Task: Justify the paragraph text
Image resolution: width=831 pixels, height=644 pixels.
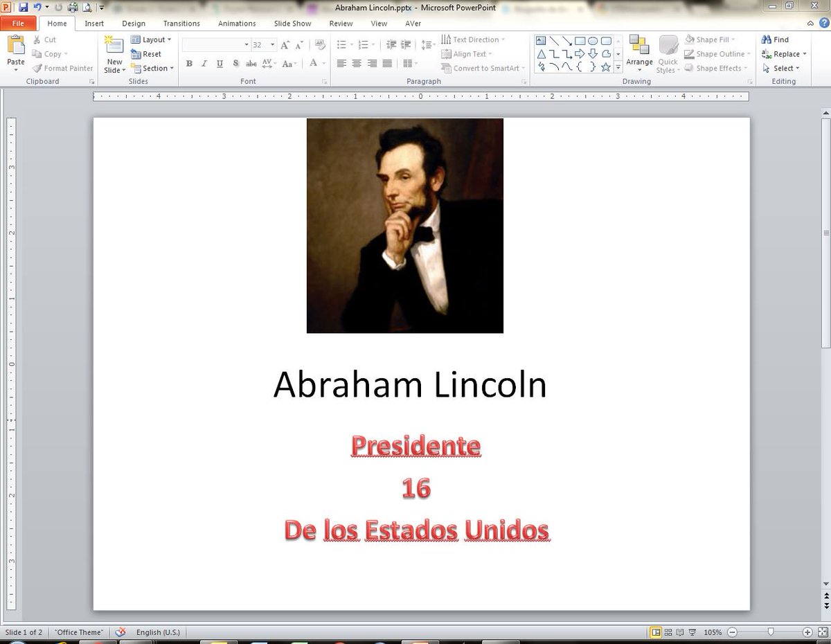Action: tap(387, 64)
